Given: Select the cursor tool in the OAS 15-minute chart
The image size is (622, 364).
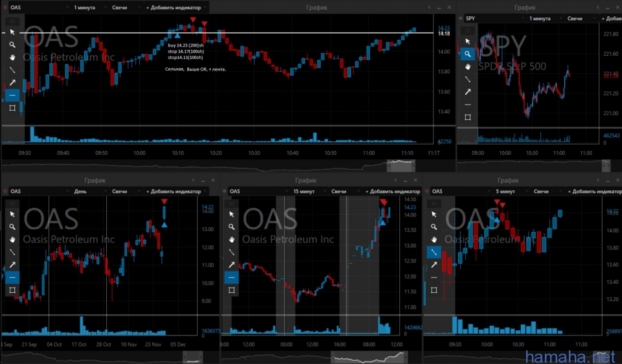Looking at the screenshot, I should 232,214.
